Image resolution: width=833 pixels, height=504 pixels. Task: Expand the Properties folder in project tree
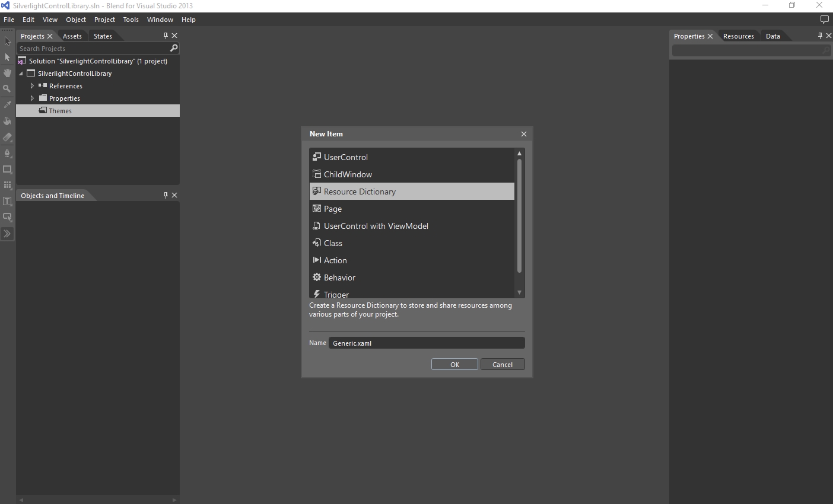pos(32,98)
